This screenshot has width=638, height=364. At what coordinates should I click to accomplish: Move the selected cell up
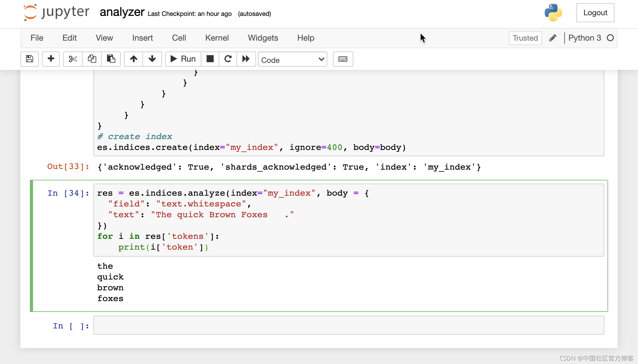(133, 59)
